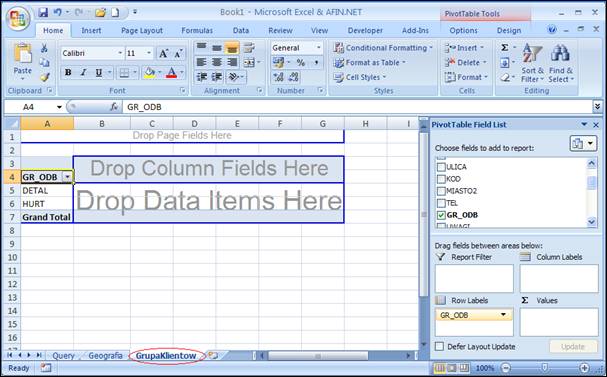Expand the Name Box dropdown
Image resolution: width=607 pixels, height=377 pixels.
59,107
